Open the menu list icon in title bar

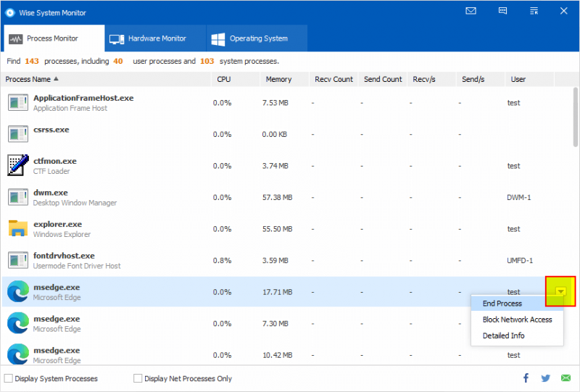534,11
